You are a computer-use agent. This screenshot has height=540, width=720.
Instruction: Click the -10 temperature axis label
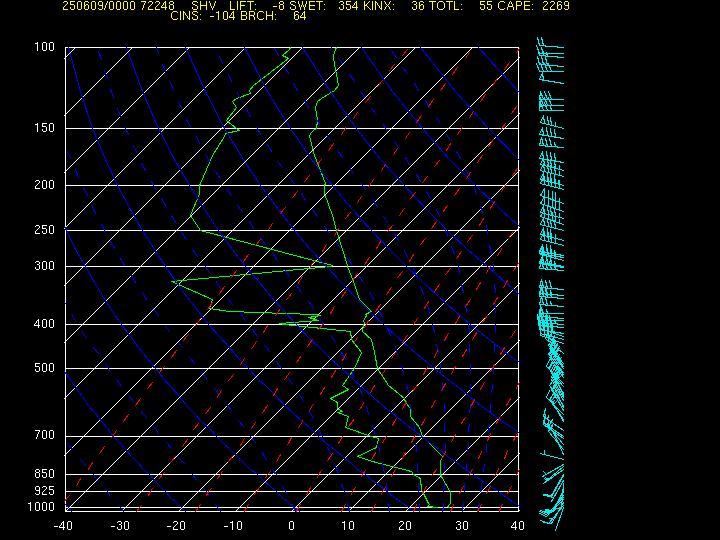tap(233, 526)
